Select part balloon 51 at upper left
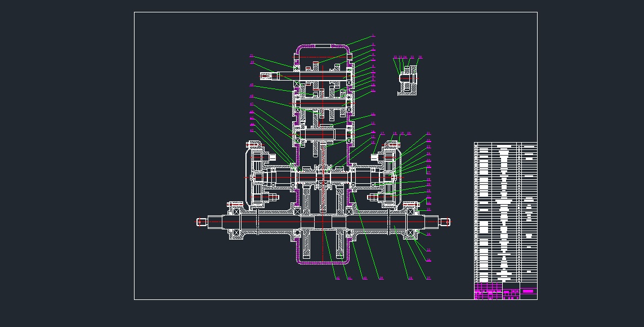 point(252,56)
